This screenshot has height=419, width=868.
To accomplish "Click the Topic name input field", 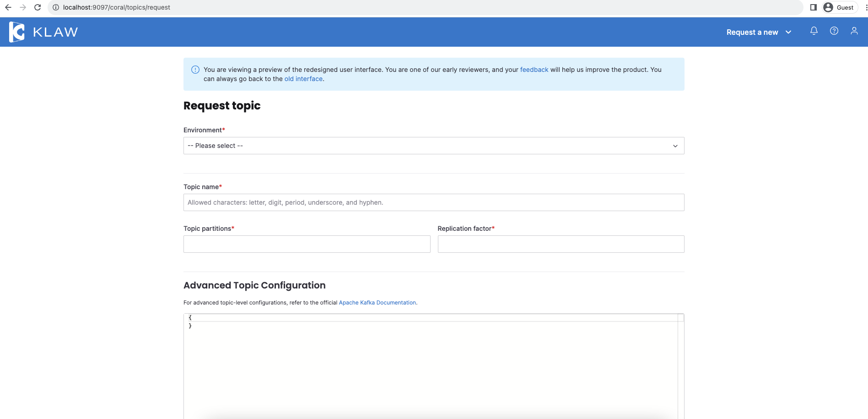I will pyautogui.click(x=433, y=202).
